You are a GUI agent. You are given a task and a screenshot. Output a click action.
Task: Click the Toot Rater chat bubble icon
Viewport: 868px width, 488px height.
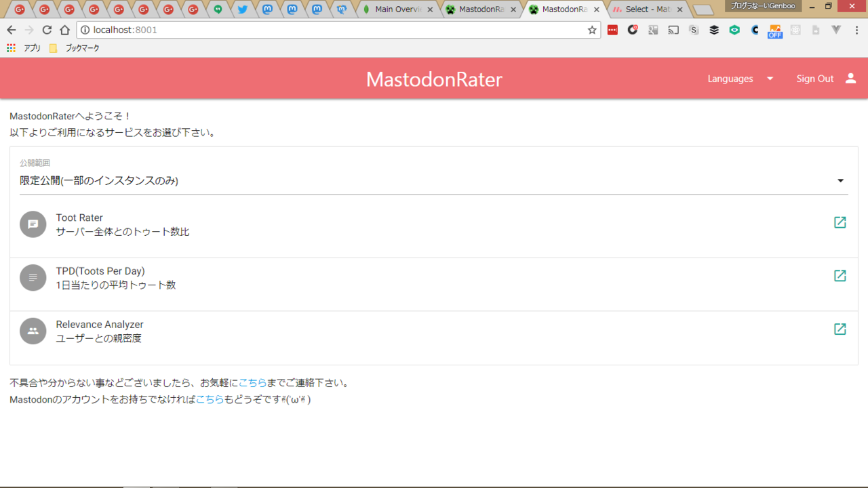pos(33,224)
